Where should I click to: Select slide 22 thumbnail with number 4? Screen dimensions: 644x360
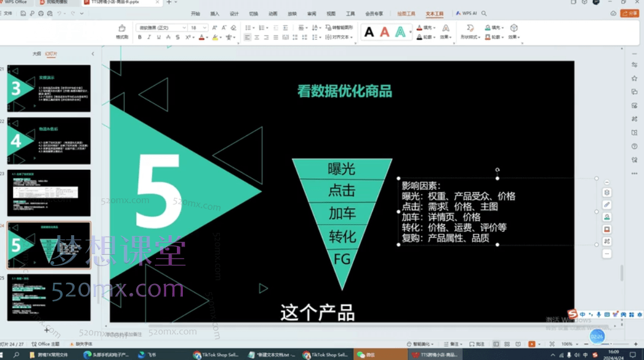49,141
